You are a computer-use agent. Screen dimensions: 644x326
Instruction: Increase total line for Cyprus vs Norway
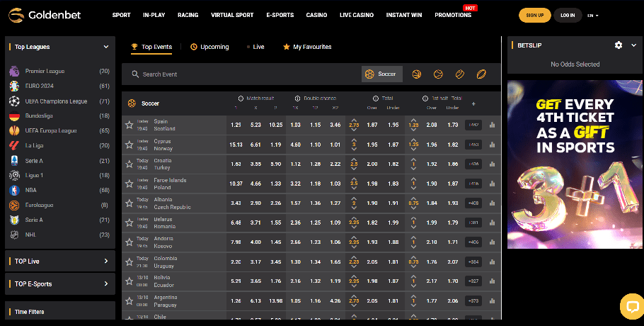(x=354, y=140)
